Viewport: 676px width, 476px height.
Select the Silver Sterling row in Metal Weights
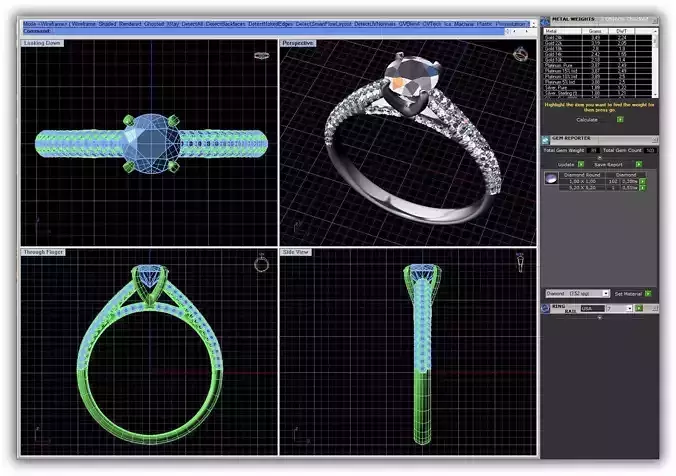click(598, 93)
